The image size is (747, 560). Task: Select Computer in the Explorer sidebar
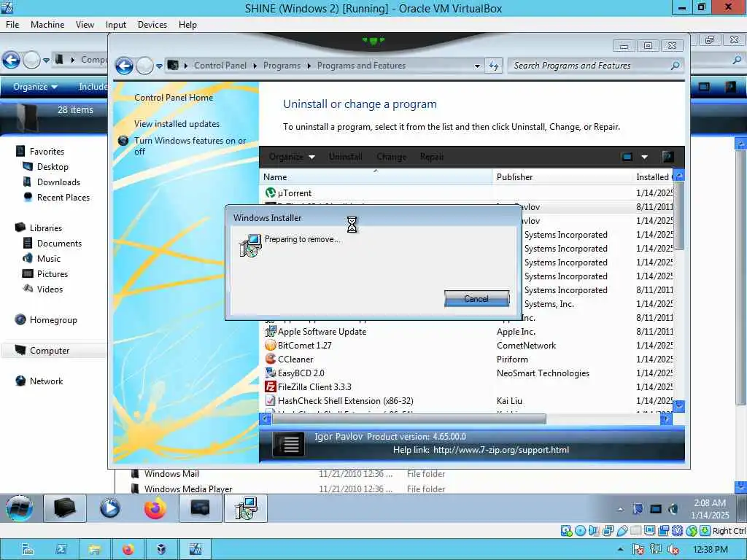click(x=49, y=351)
